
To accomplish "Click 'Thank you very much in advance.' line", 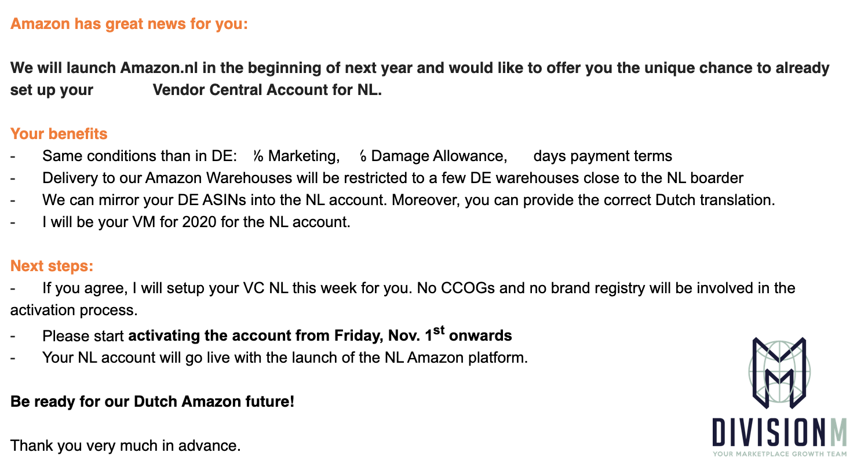I will (x=125, y=446).
